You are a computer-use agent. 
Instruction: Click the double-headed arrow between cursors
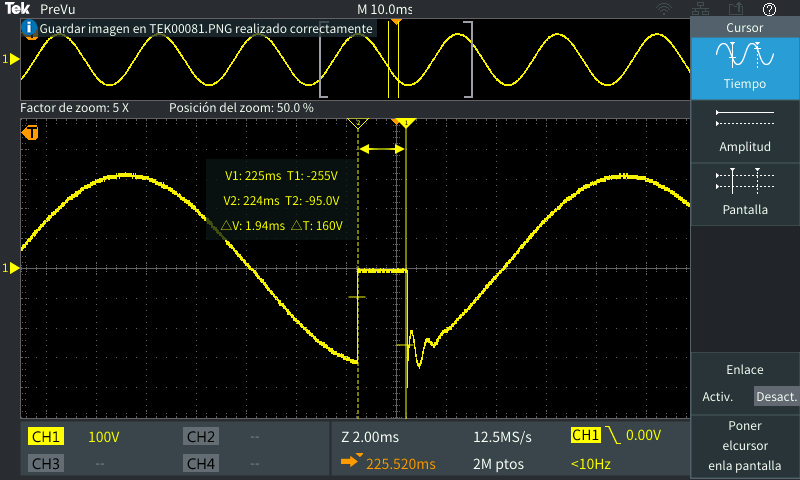coord(382,149)
